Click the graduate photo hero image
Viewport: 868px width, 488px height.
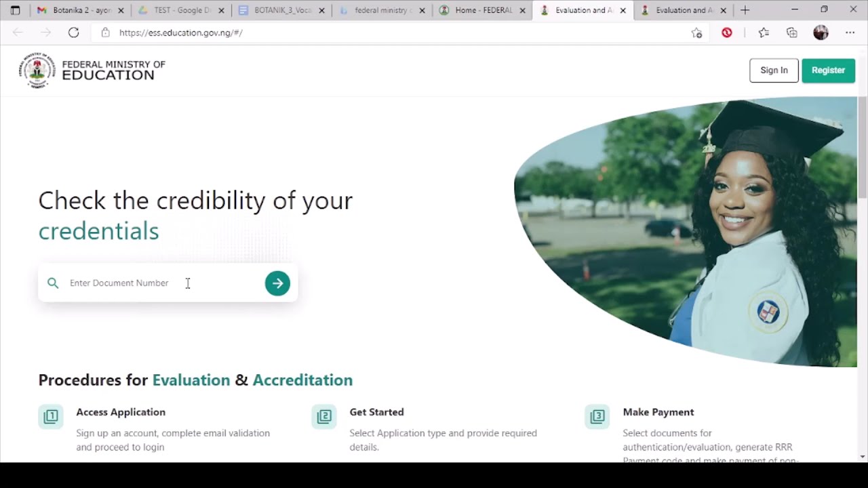(x=685, y=232)
